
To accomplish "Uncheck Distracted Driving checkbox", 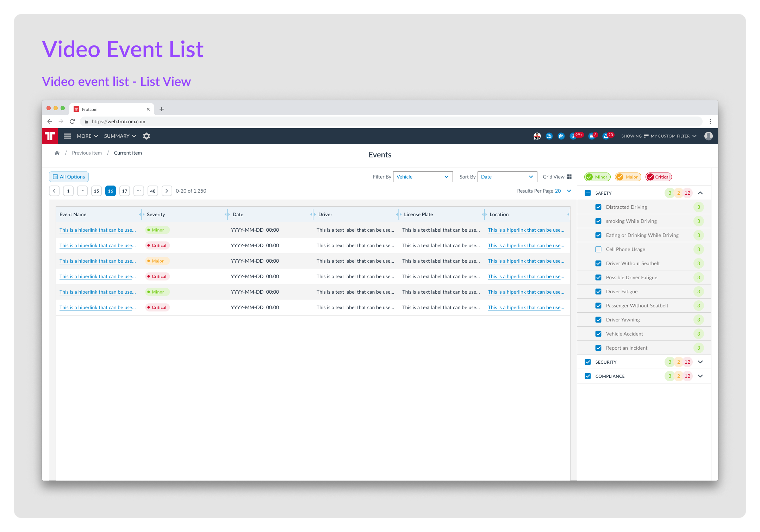I will [x=598, y=207].
